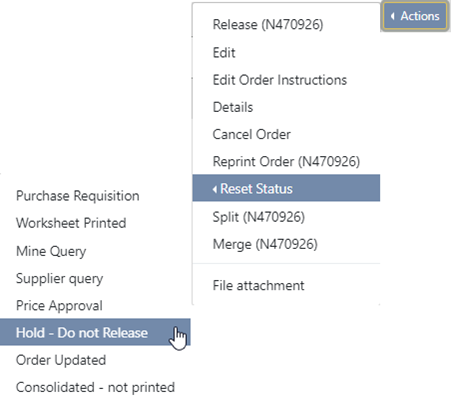Image resolution: width=451 pixels, height=403 pixels.
Task: Select Split (N470926)
Action: point(286,217)
